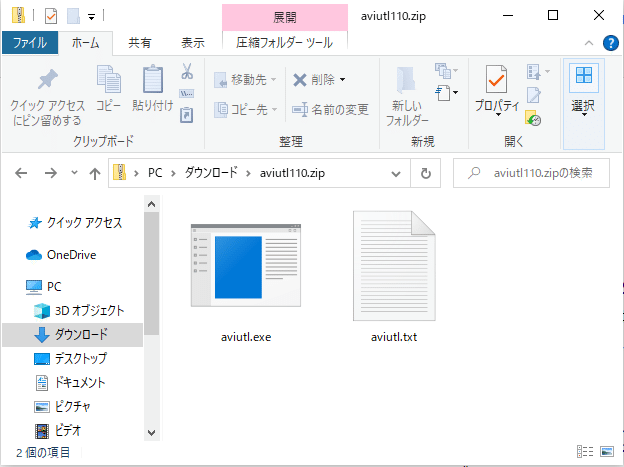This screenshot has width=624, height=467.
Task: Go forward with the right arrow
Action: (51, 173)
